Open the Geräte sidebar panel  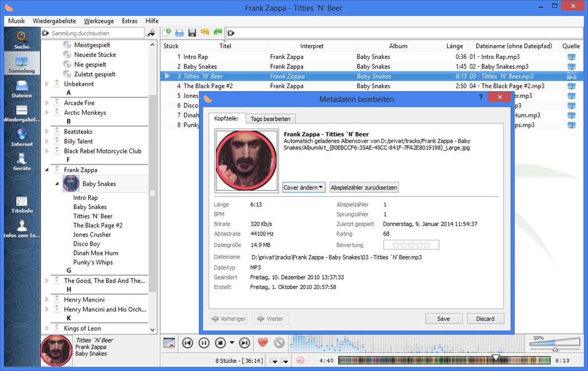pyautogui.click(x=21, y=162)
